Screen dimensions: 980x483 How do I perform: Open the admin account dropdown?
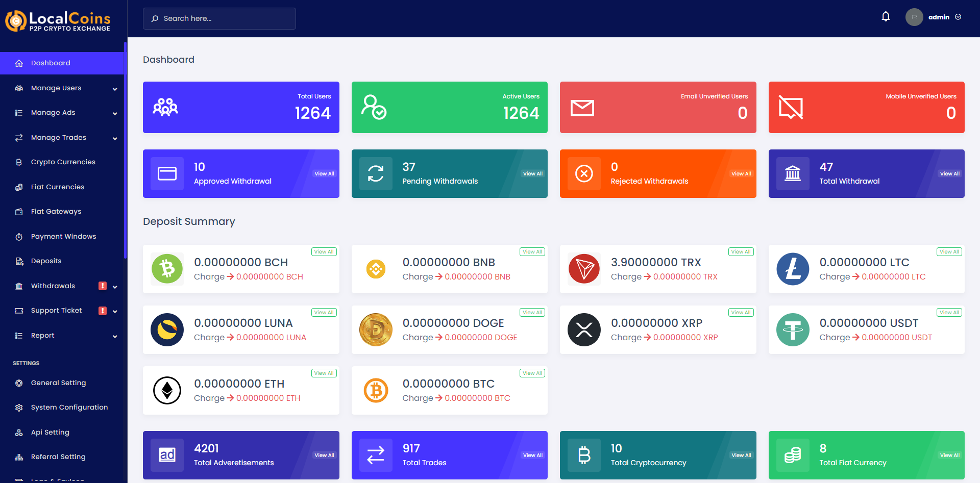934,17
